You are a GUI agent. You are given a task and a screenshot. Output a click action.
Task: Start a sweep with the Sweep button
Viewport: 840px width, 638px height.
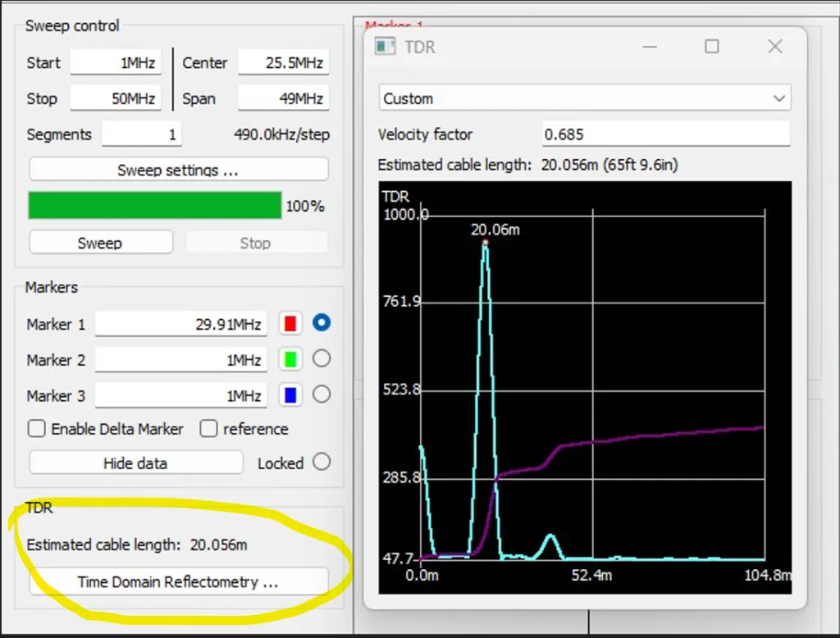click(101, 243)
